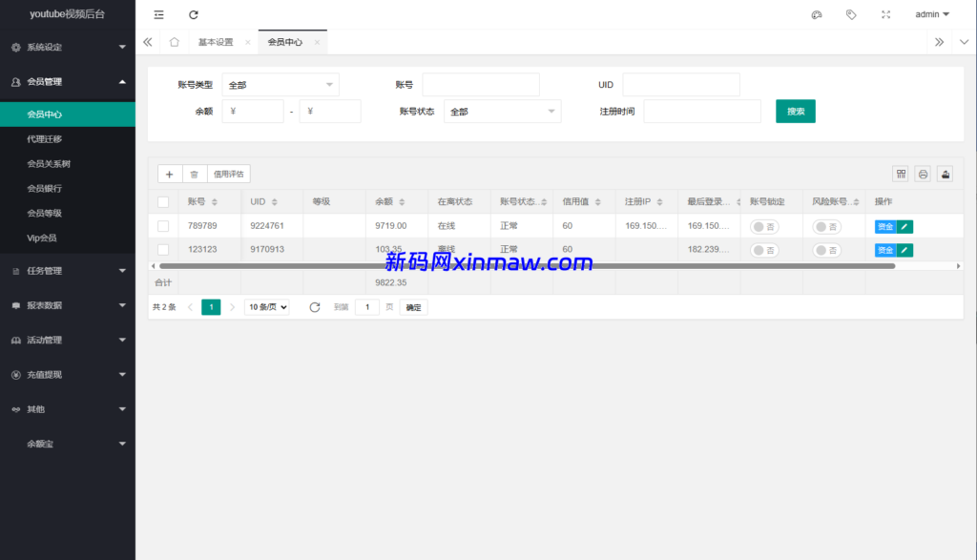Viewport: 977px width, 560px height.
Task: Open the admin user dropdown
Action: [932, 14]
